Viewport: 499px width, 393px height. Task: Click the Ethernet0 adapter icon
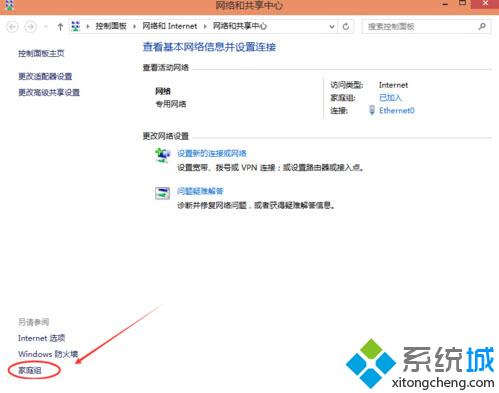(372, 110)
